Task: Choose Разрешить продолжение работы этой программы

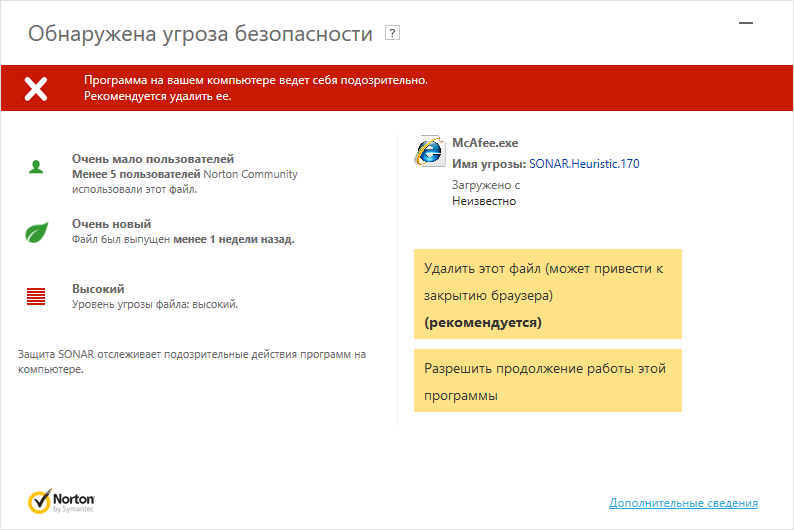Action: point(547,381)
